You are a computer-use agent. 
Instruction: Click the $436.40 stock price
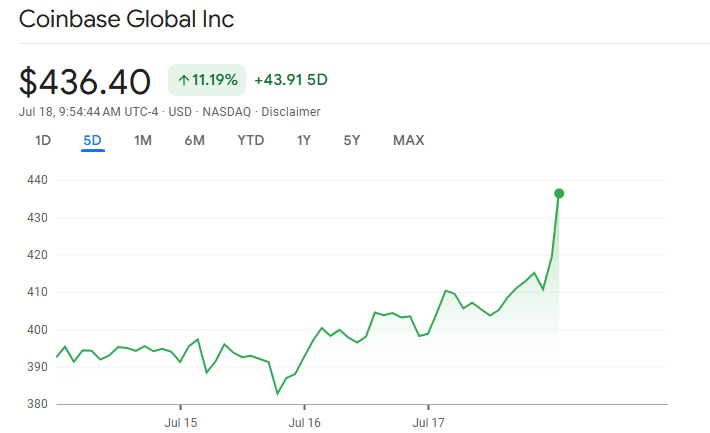pos(85,81)
